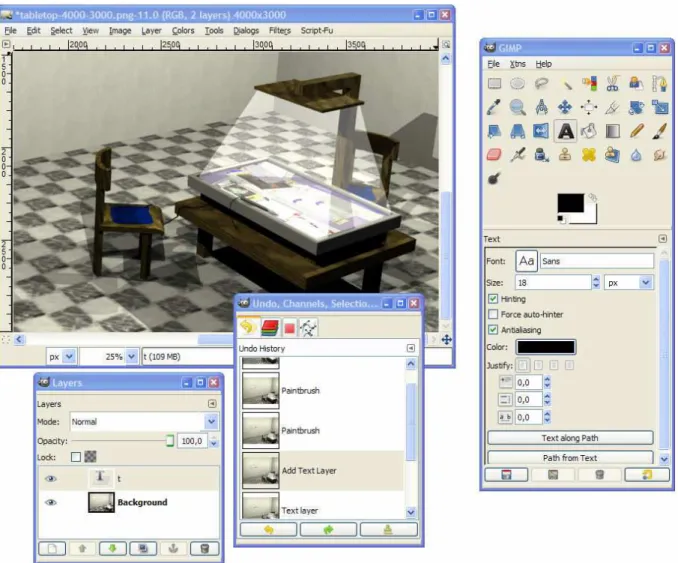Screen dimensions: 678x563
Task: Open the Layers panel tab menu arrow
Action: (x=212, y=404)
